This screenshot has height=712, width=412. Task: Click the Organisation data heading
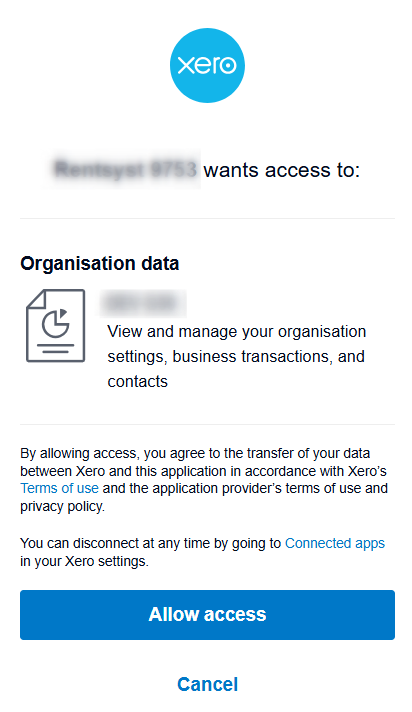[x=99, y=263]
